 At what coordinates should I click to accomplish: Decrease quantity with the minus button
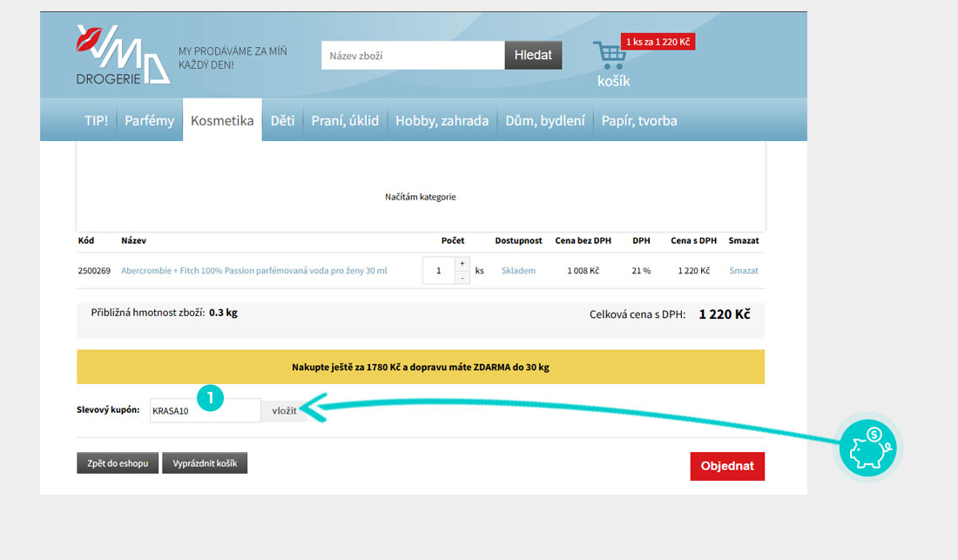click(x=462, y=278)
